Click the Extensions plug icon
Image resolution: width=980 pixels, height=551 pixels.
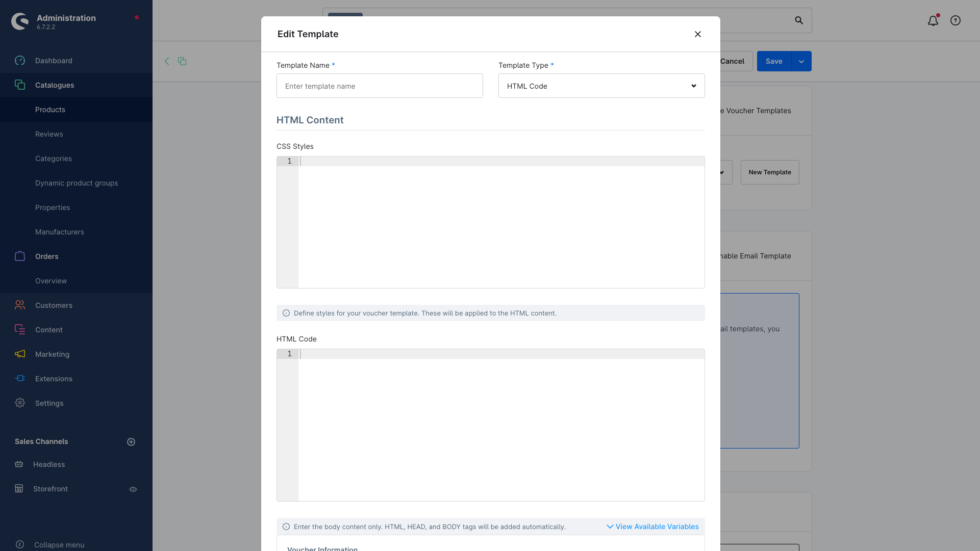tap(20, 379)
